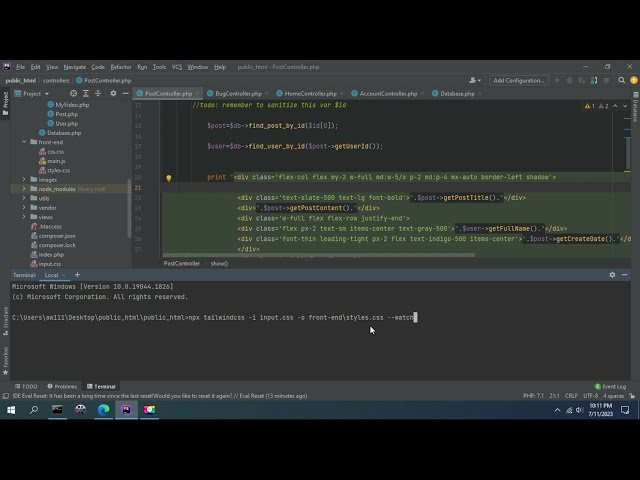Select index.php in the project tree
This screenshot has height=480, width=640.
pos(47,255)
